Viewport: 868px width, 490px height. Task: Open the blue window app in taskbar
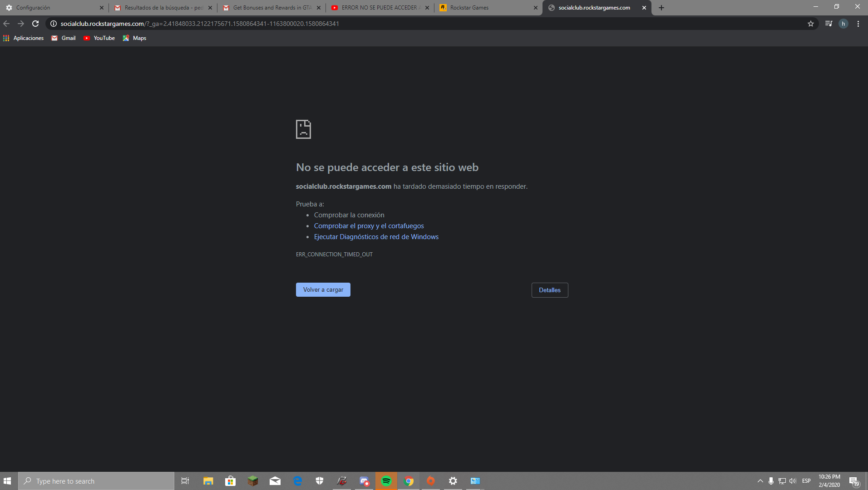tap(475, 481)
